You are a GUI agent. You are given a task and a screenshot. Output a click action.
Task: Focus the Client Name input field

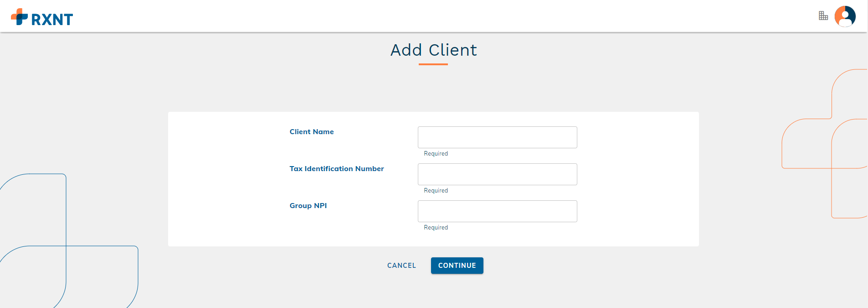point(498,137)
